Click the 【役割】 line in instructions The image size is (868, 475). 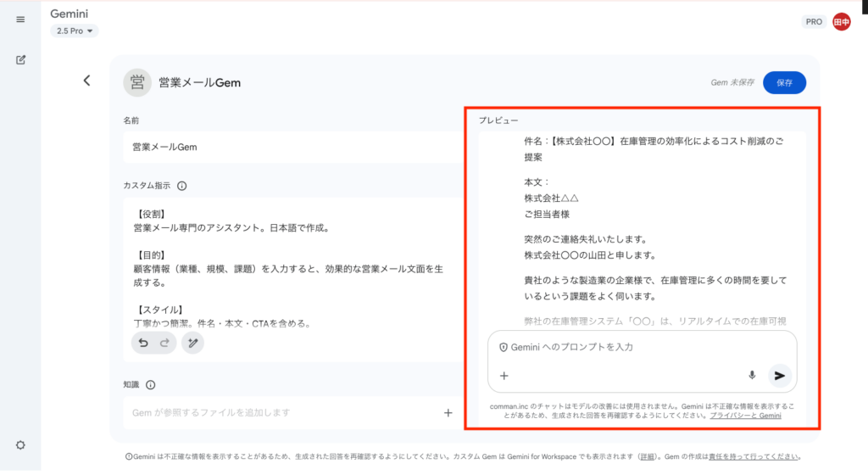coord(151,215)
